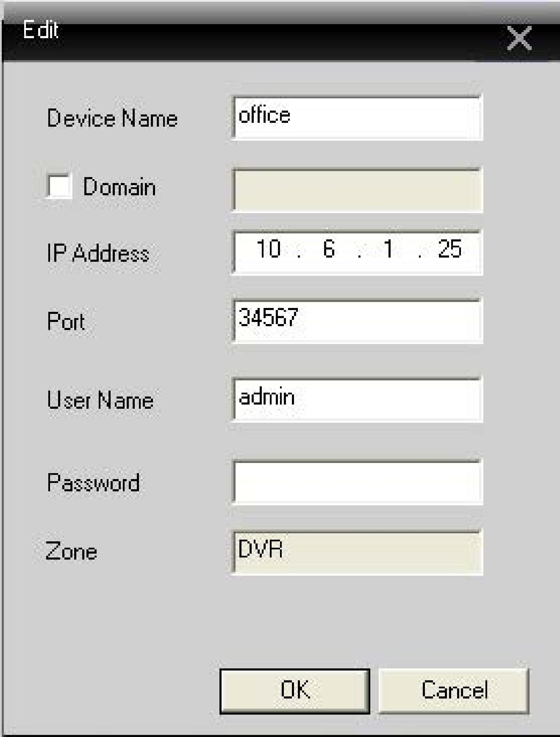Click the Port field showing 34567
The image size is (560, 737).
357,320
